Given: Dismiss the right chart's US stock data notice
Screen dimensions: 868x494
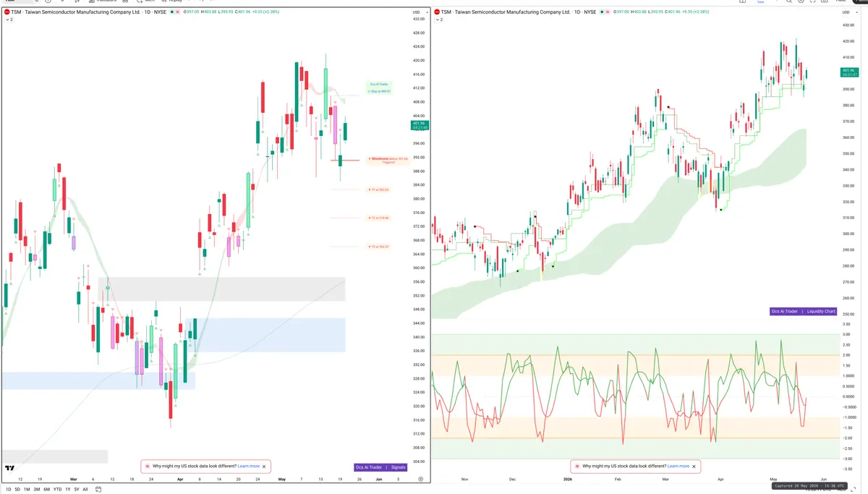Looking at the screenshot, I should point(693,467).
